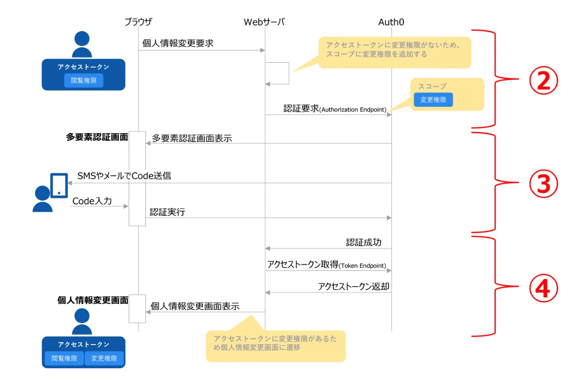Click the ブラウザ lifeline header
The height and width of the screenshot is (384, 588).
138,21
